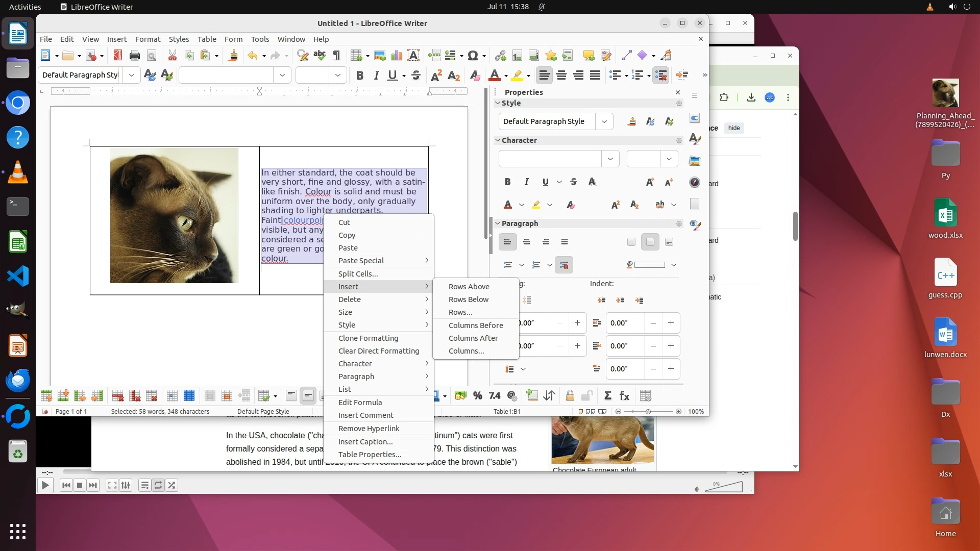
Task: Click Columns After in submenu
Action: coord(473,338)
